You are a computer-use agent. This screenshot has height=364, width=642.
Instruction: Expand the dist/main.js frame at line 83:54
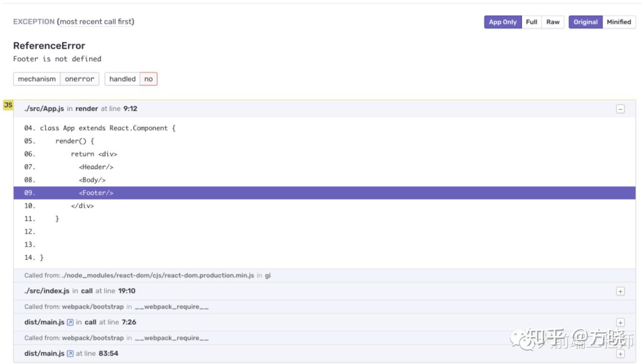621,353
